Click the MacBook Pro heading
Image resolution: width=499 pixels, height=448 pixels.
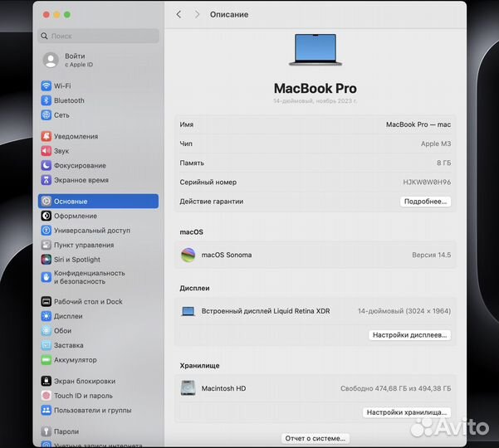(315, 89)
